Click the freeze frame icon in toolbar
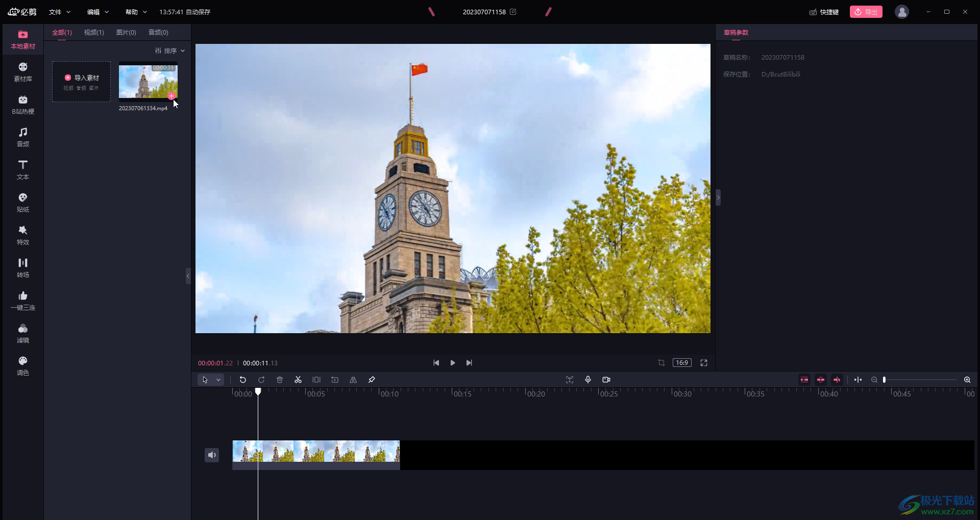Image resolution: width=980 pixels, height=520 pixels. [316, 380]
